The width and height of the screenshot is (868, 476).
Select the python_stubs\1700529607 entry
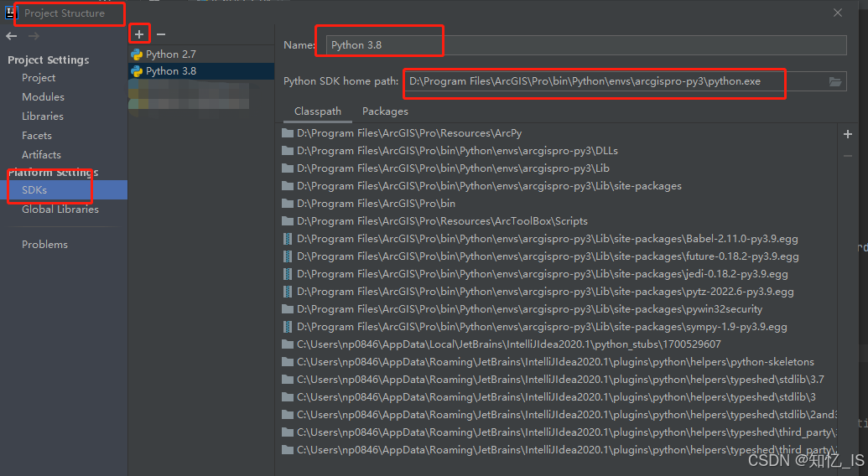(x=509, y=344)
